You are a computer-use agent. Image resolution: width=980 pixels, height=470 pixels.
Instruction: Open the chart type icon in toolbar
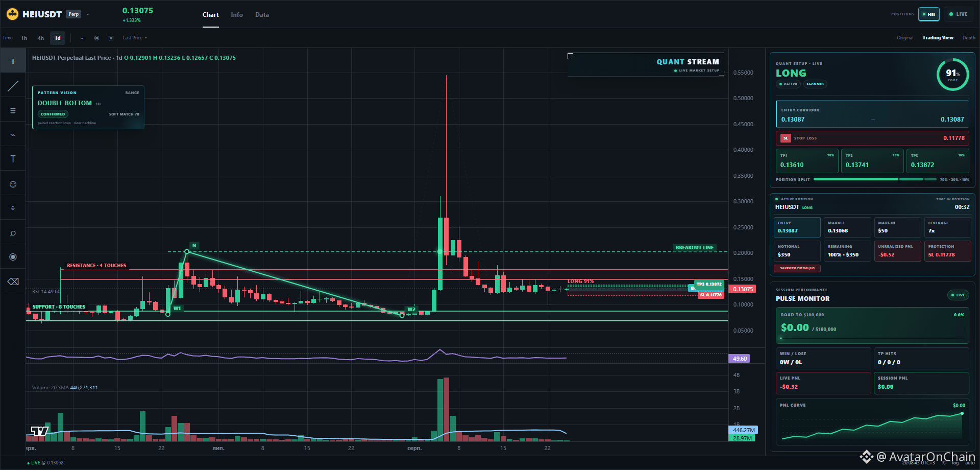pyautogui.click(x=82, y=38)
